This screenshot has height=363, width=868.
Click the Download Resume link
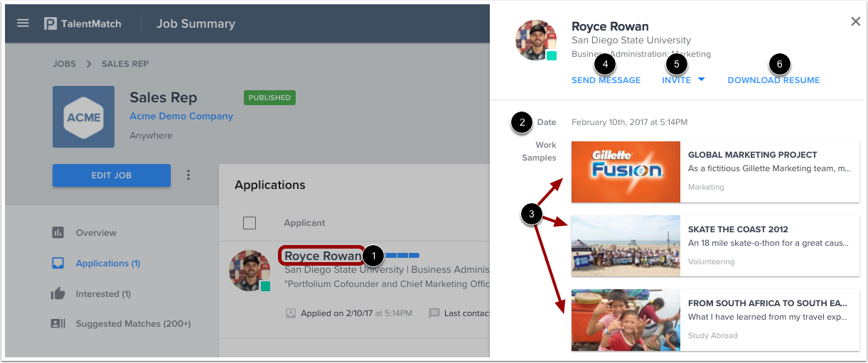773,80
